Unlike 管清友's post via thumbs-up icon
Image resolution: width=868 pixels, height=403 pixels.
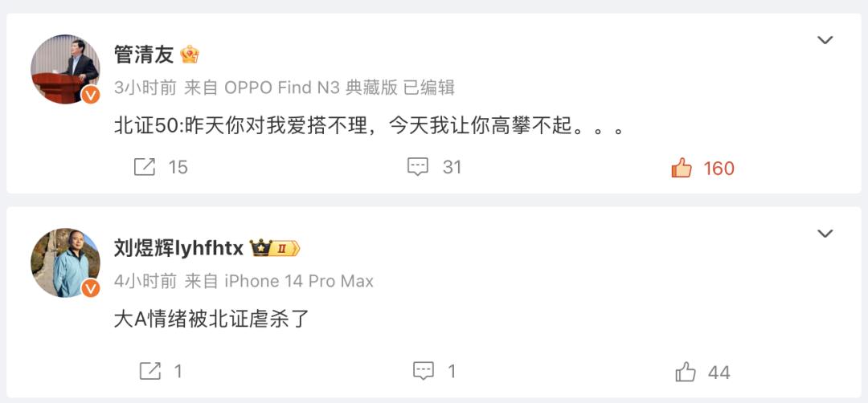pyautogui.click(x=682, y=168)
